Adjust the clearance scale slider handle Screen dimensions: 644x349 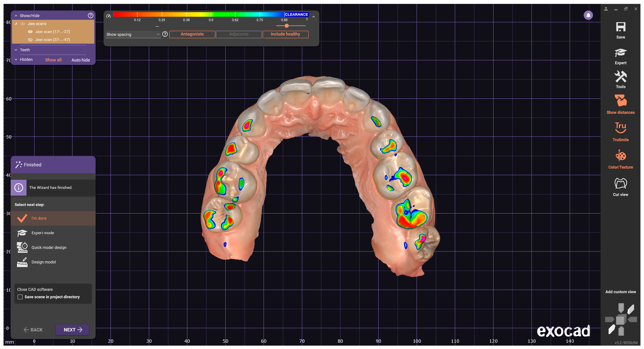click(x=287, y=26)
